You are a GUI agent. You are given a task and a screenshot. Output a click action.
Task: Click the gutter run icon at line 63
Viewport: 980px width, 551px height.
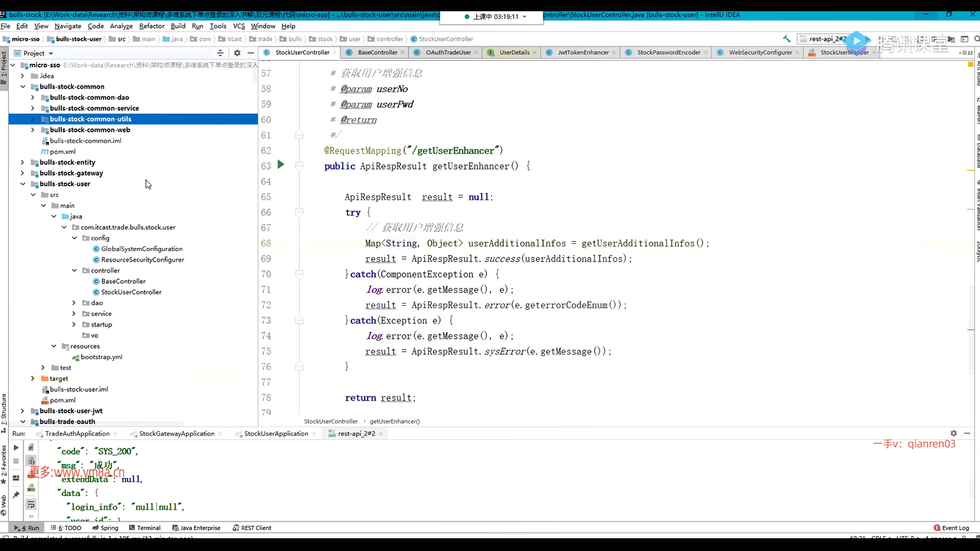pos(280,165)
